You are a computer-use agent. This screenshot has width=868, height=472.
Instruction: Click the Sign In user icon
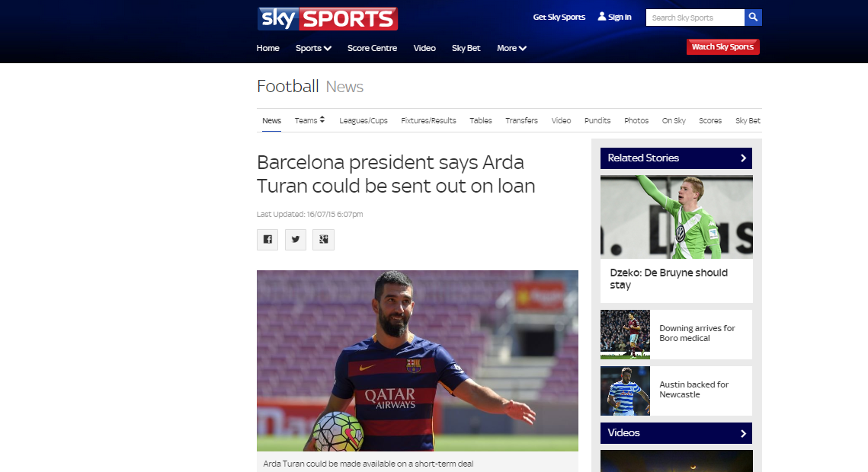602,17
